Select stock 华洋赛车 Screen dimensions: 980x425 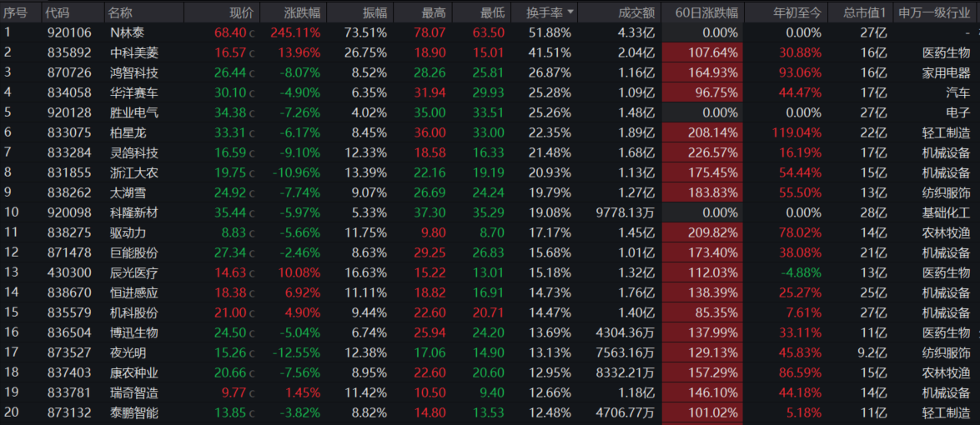coord(133,93)
